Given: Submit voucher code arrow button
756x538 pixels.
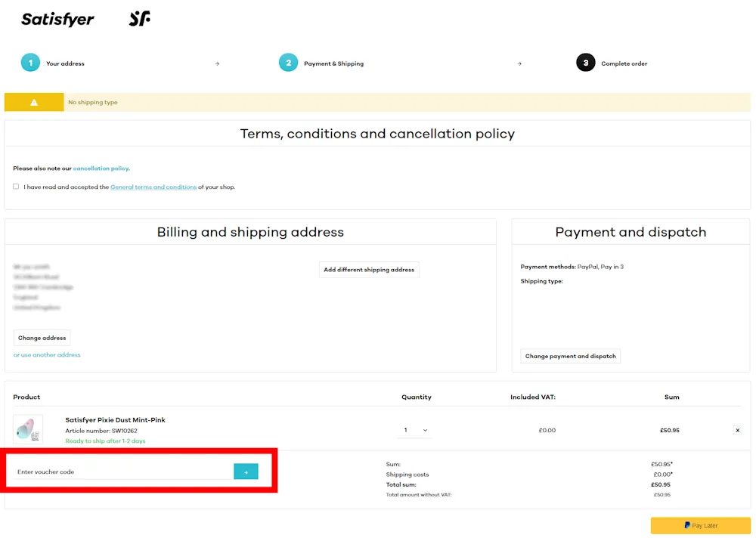Looking at the screenshot, I should pos(246,472).
